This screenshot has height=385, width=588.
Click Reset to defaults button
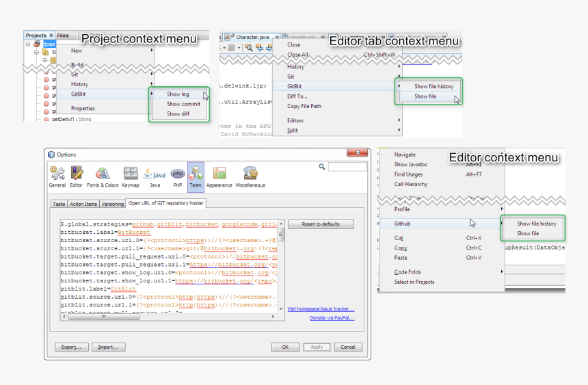[321, 224]
